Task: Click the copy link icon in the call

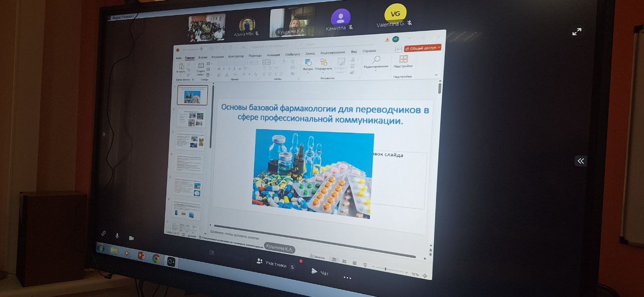Action: pyautogui.click(x=103, y=234)
